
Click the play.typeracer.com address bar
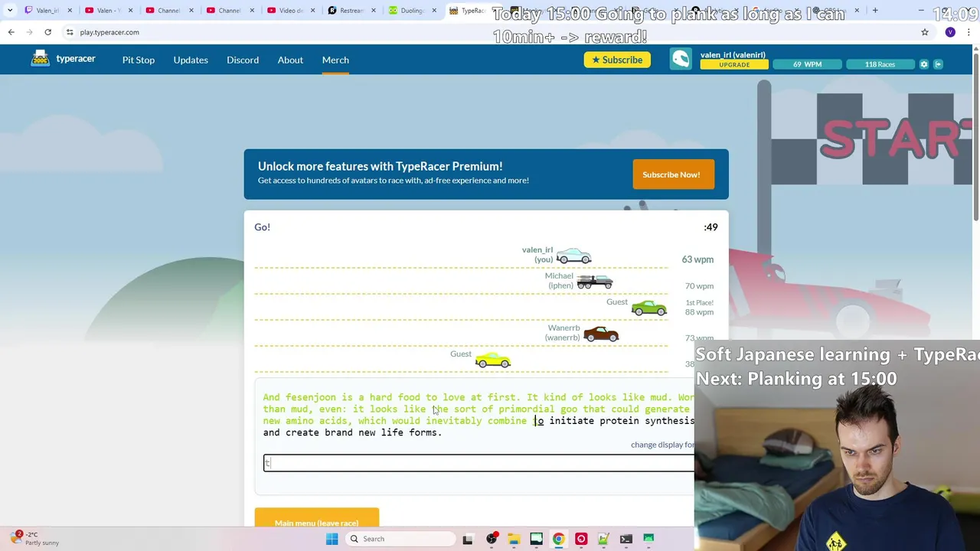490,32
